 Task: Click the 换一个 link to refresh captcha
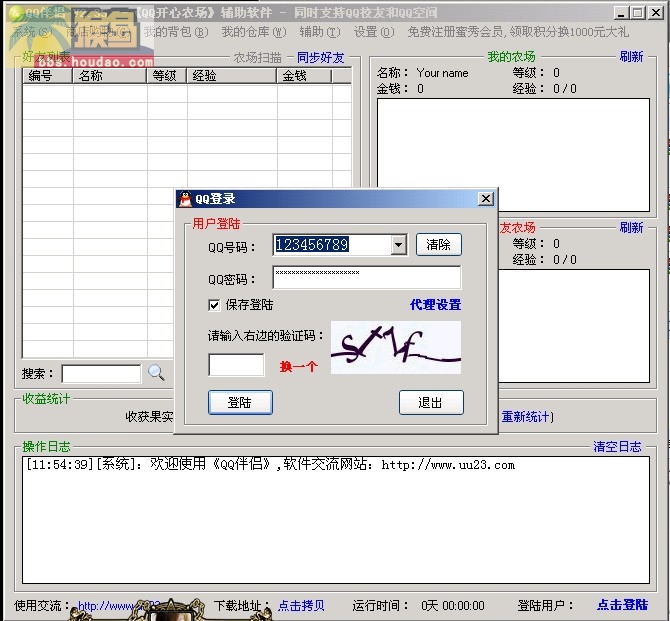pos(299,366)
